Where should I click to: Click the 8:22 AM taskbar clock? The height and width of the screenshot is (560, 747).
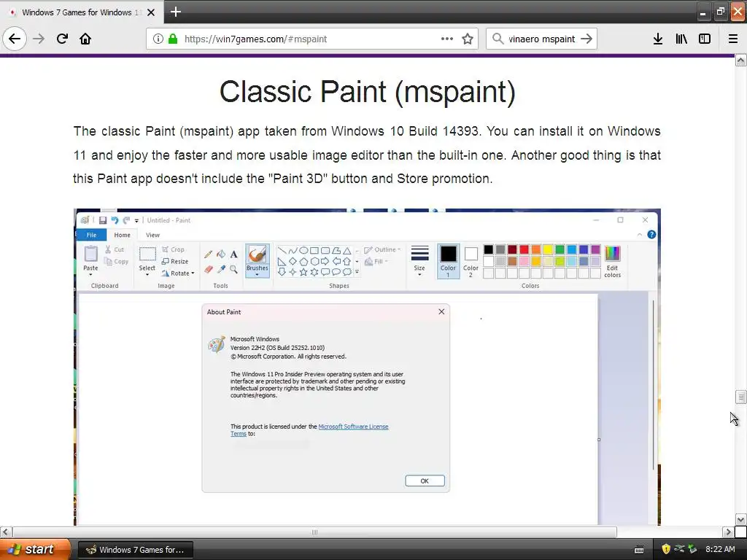[x=720, y=549]
